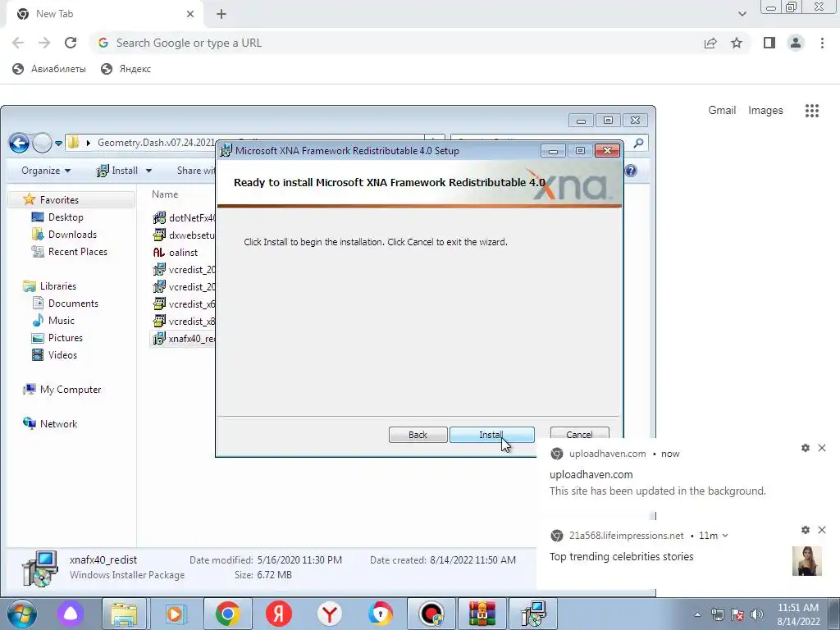Image resolution: width=840 pixels, height=630 pixels.
Task: Expand Chrome tab search chevron
Action: click(x=742, y=14)
